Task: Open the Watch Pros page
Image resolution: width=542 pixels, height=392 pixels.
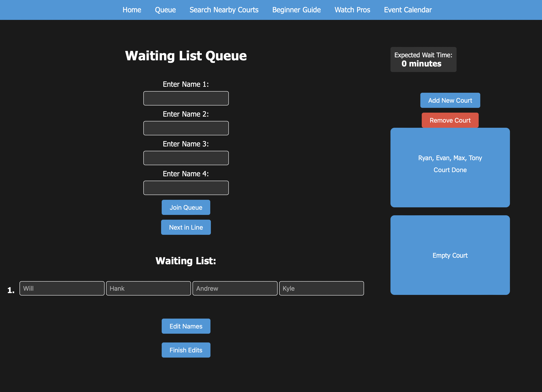Action: pyautogui.click(x=352, y=10)
